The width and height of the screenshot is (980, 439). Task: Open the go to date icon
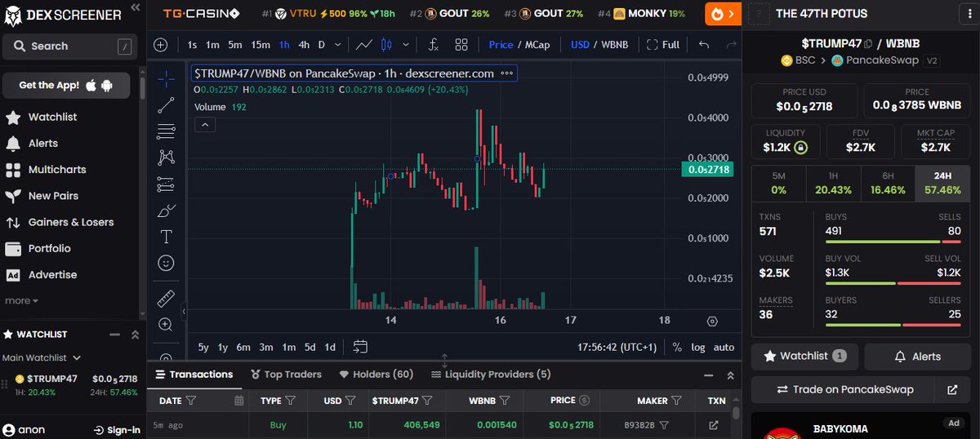(x=360, y=347)
